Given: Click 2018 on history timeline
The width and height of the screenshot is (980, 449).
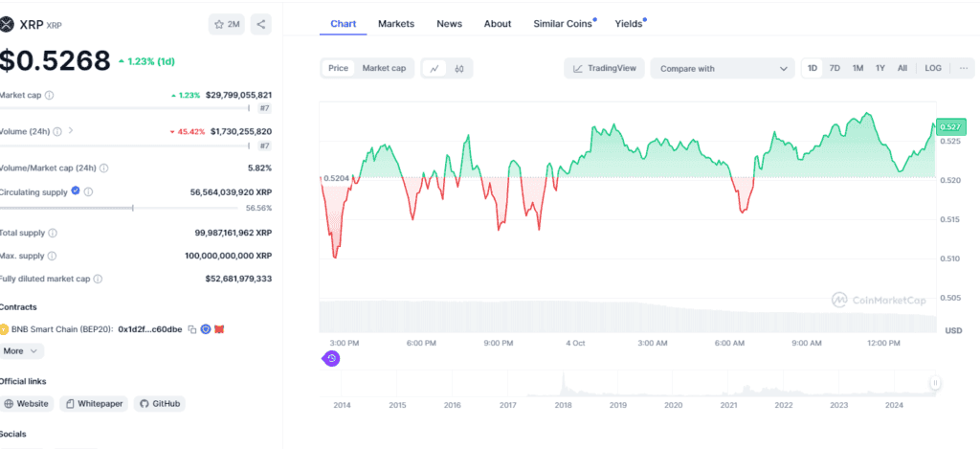Looking at the screenshot, I should [x=563, y=405].
